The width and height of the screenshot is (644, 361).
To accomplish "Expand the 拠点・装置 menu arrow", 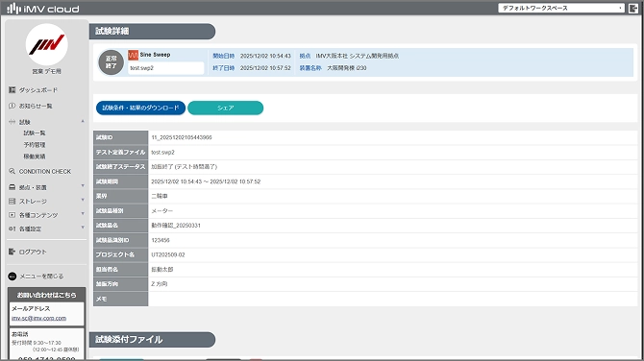I will point(83,186).
